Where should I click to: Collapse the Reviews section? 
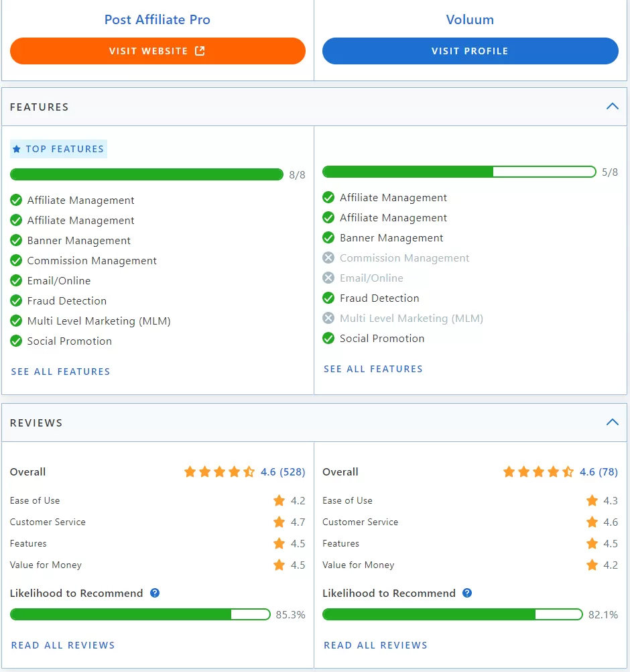tap(612, 422)
